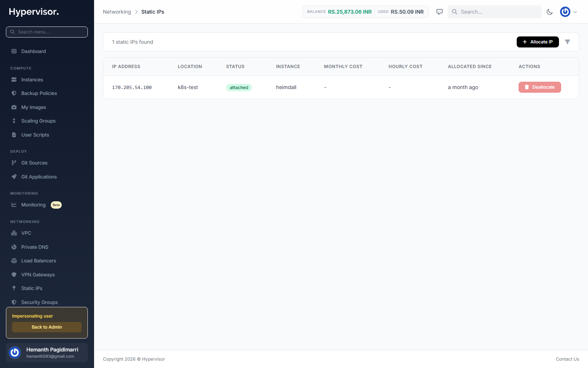Click the user avatar in top bar
This screenshot has height=368, width=588.
click(x=565, y=12)
